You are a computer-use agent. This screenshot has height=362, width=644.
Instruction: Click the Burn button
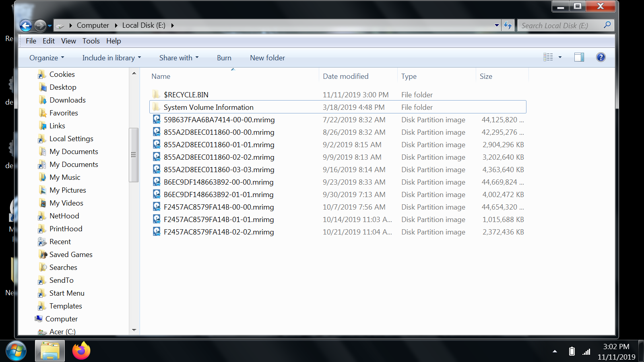point(224,58)
